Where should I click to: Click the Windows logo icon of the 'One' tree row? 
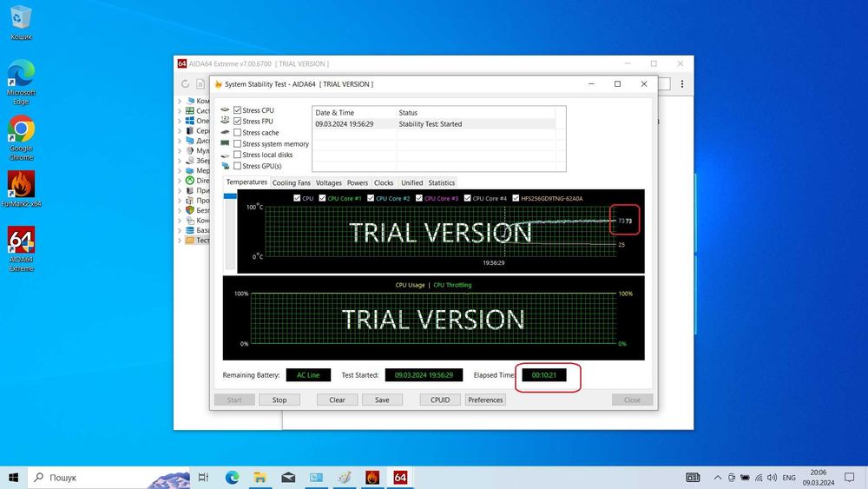click(190, 121)
